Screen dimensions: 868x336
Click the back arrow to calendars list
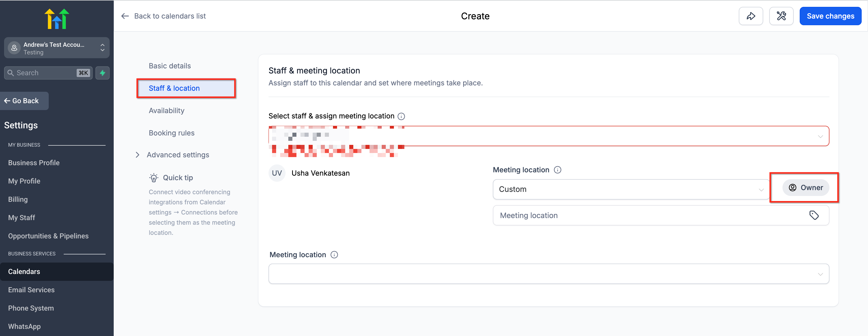[x=125, y=16]
